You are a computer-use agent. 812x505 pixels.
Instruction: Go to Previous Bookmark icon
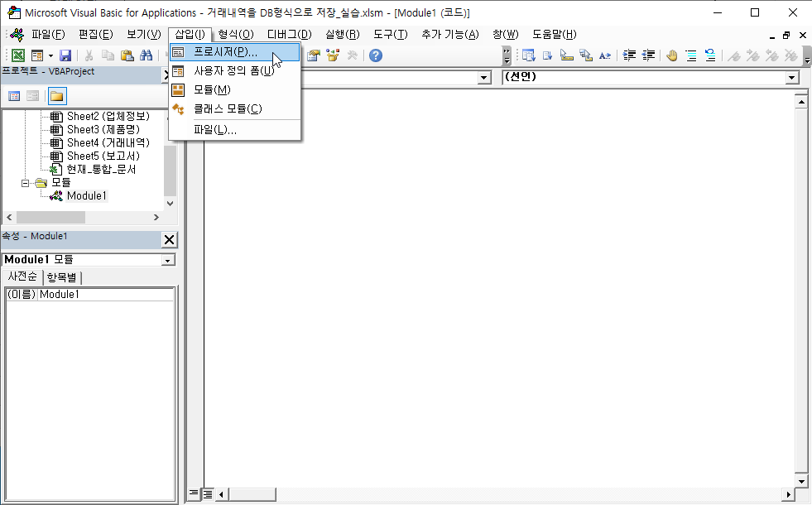772,55
